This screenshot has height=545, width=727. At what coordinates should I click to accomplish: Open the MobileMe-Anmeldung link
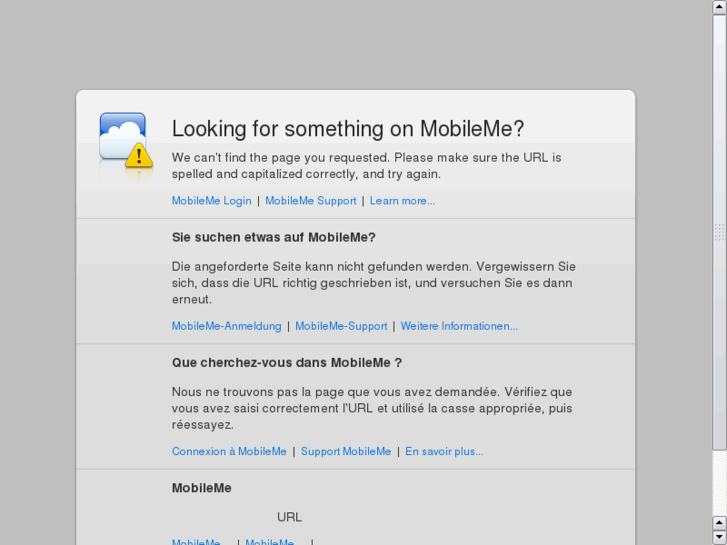click(226, 326)
